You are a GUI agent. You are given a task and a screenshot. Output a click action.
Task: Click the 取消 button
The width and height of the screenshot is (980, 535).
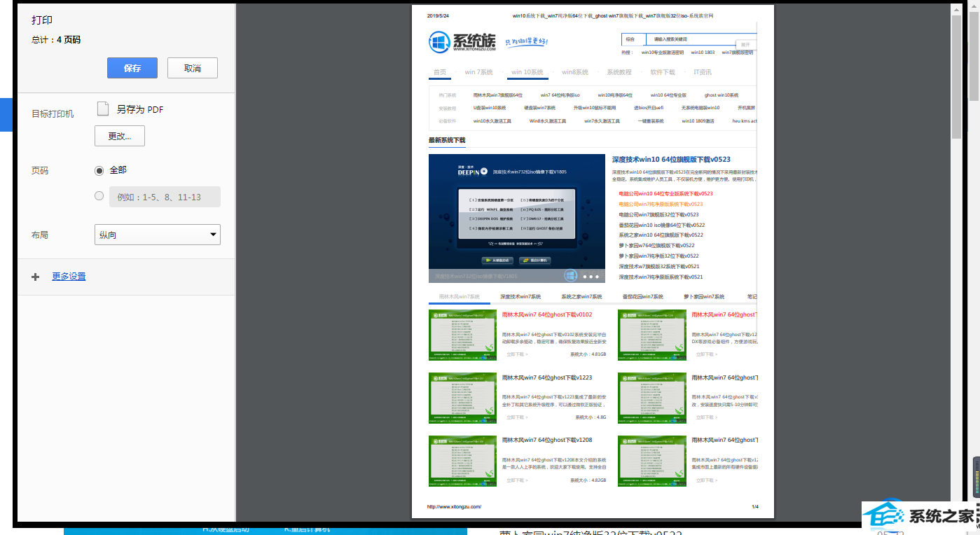coord(193,68)
